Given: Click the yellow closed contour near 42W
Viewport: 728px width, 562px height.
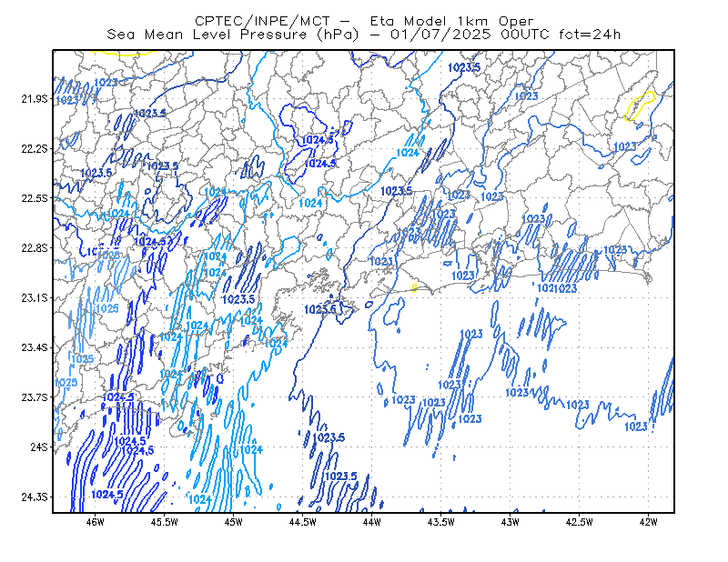Looking at the screenshot, I should pyautogui.click(x=640, y=105).
